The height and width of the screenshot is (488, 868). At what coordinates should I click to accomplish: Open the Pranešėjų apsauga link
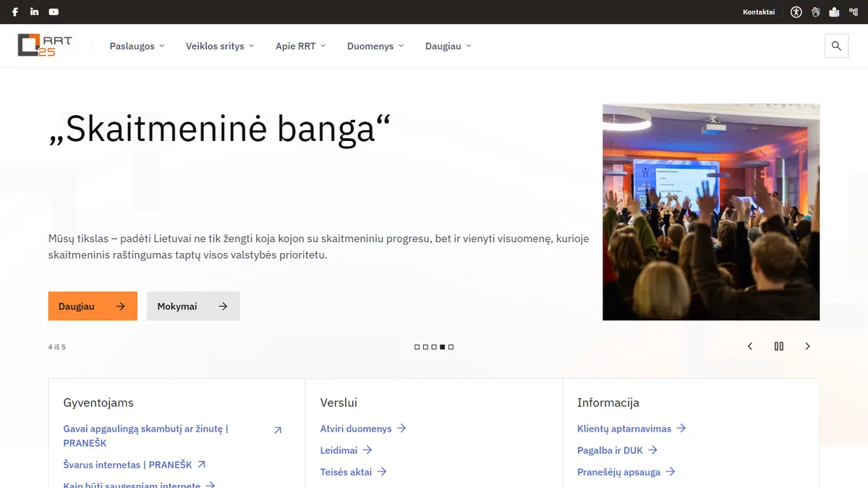(x=626, y=471)
